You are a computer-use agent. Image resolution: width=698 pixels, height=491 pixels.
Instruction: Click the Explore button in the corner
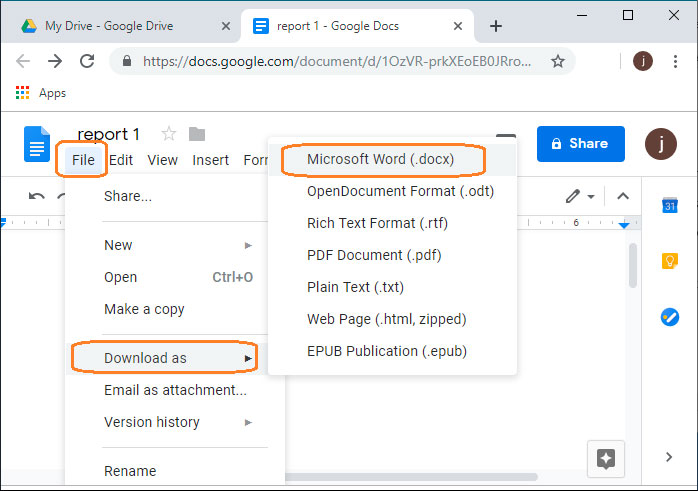click(606, 459)
